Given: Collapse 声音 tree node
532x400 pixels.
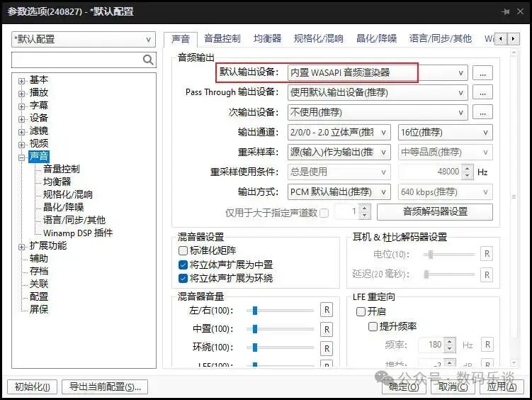Looking at the screenshot, I should (22, 157).
